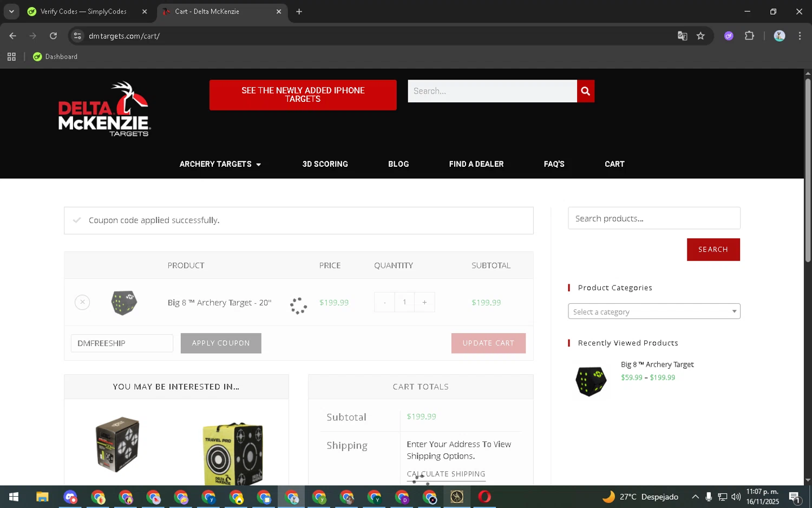Open the black block target product image
This screenshot has height=508, width=812.
point(117,444)
